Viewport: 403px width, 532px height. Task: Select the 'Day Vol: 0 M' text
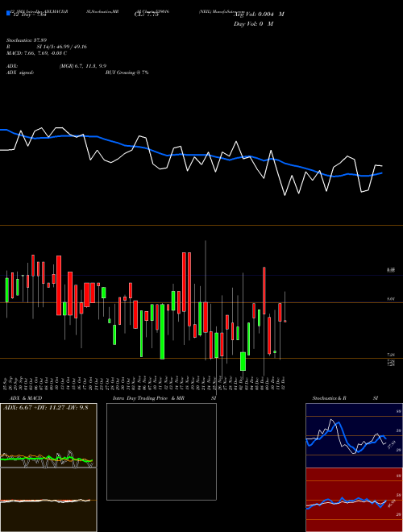tap(253, 23)
